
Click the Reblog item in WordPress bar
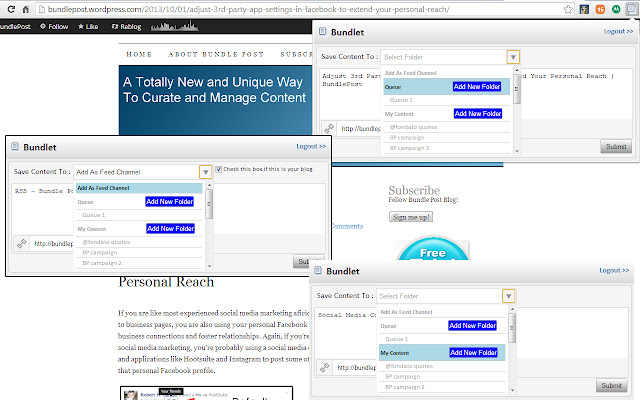coord(127,27)
